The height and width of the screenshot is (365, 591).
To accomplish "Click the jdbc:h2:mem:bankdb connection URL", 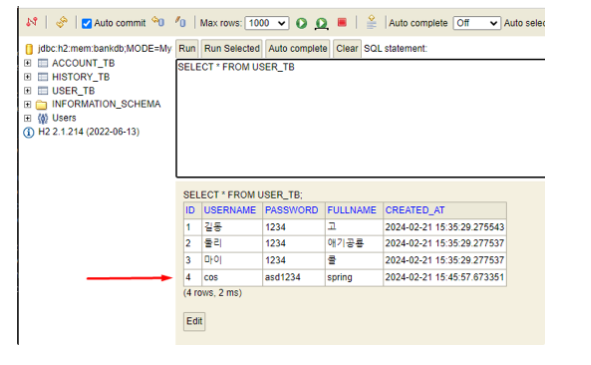I will 105,49.
